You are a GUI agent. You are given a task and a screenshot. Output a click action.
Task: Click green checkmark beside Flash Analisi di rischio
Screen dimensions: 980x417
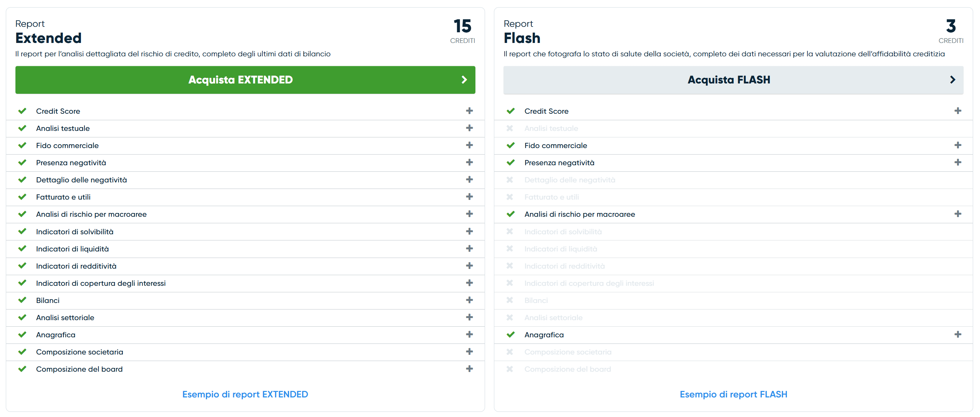510,214
